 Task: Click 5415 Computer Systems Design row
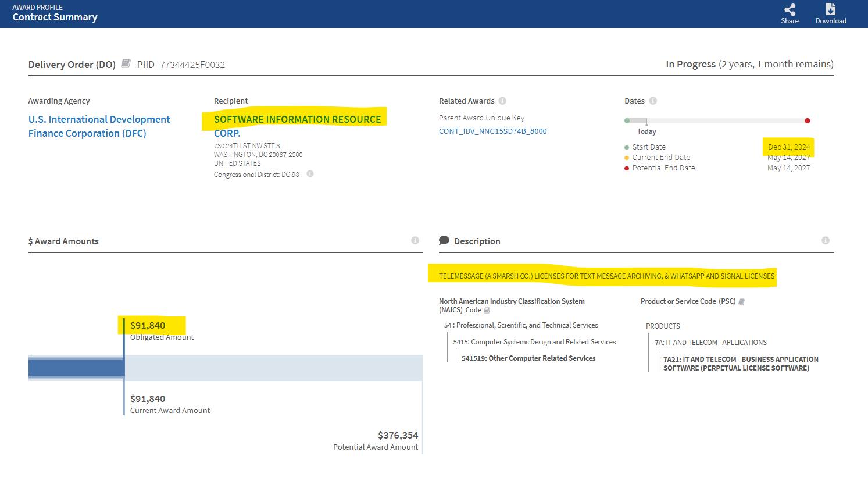(534, 342)
